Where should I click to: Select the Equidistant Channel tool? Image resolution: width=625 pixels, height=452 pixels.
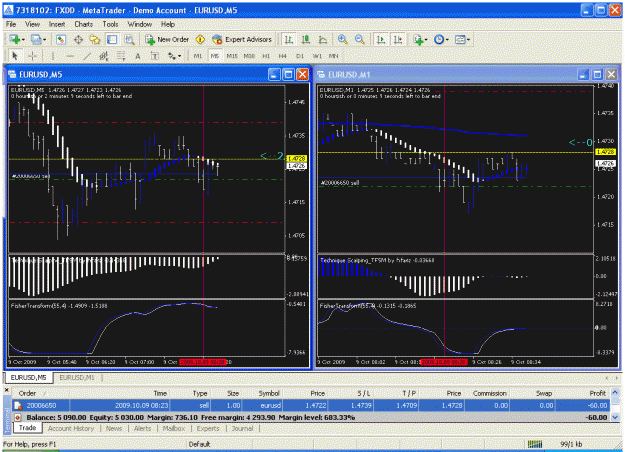tap(104, 56)
